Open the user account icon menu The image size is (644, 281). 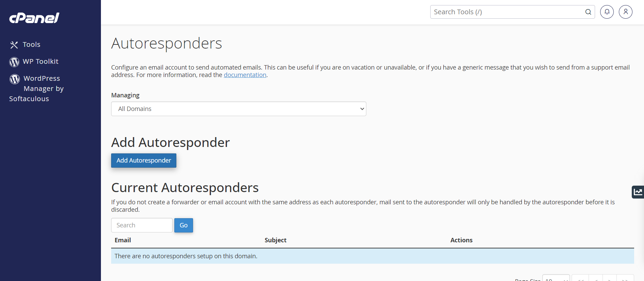pyautogui.click(x=626, y=12)
